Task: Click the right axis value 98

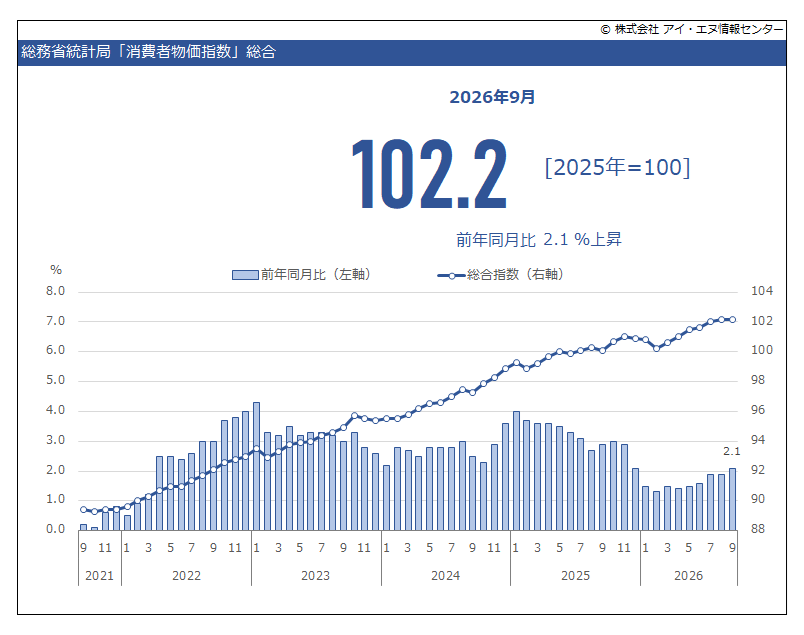Action: click(x=758, y=380)
